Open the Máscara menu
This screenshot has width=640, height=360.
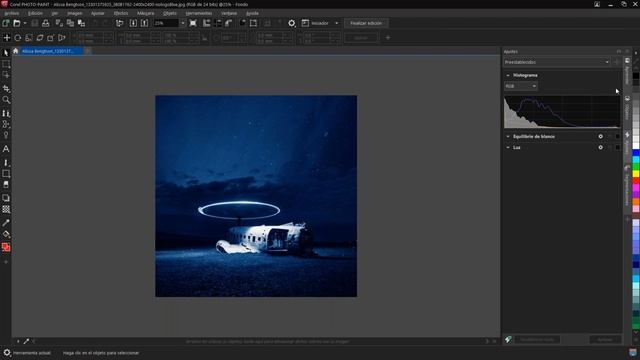coord(145,13)
